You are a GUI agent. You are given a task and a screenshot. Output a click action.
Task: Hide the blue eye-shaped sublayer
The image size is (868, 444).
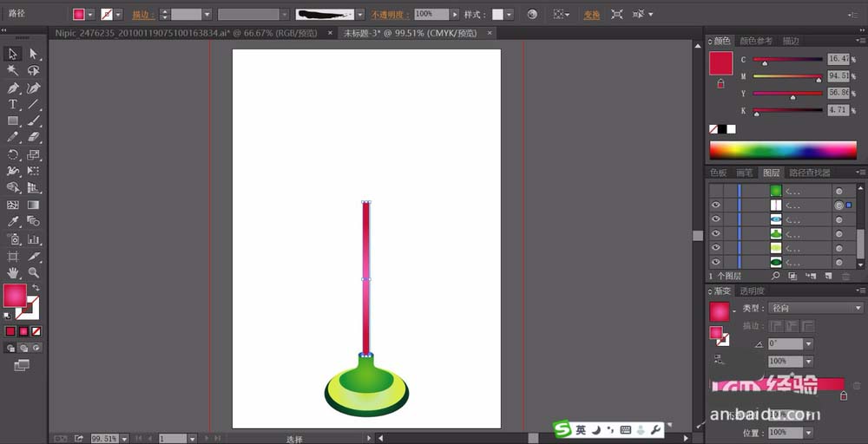716,219
